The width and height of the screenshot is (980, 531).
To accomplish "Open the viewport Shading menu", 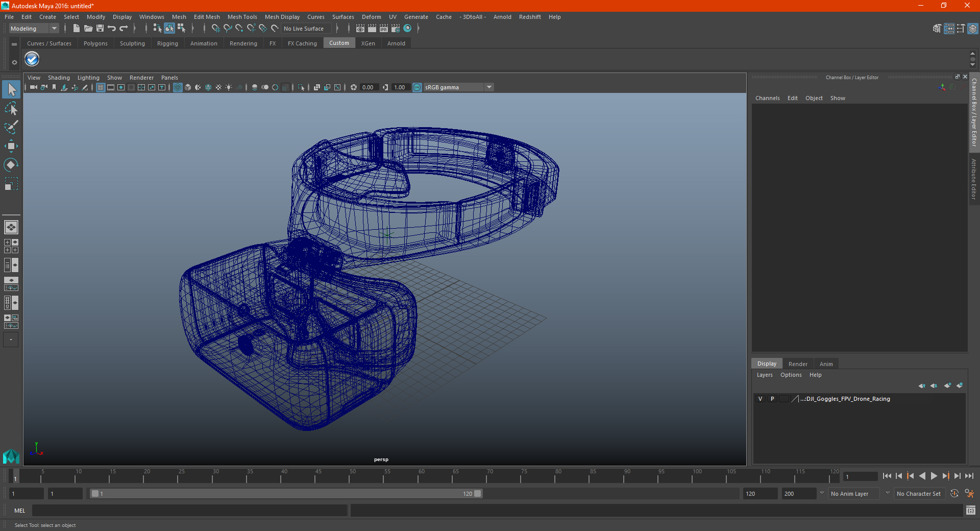I will (59, 78).
